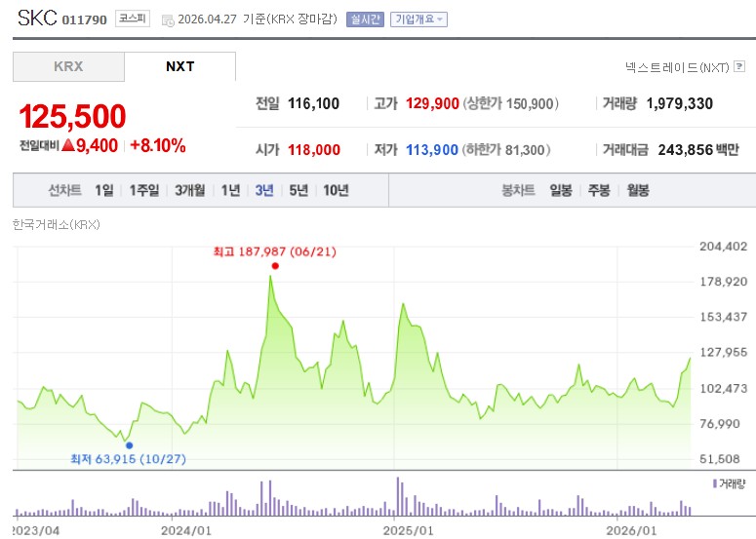The width and height of the screenshot is (756, 539).
Task: Click the 봉차트 label
Action: click(518, 190)
